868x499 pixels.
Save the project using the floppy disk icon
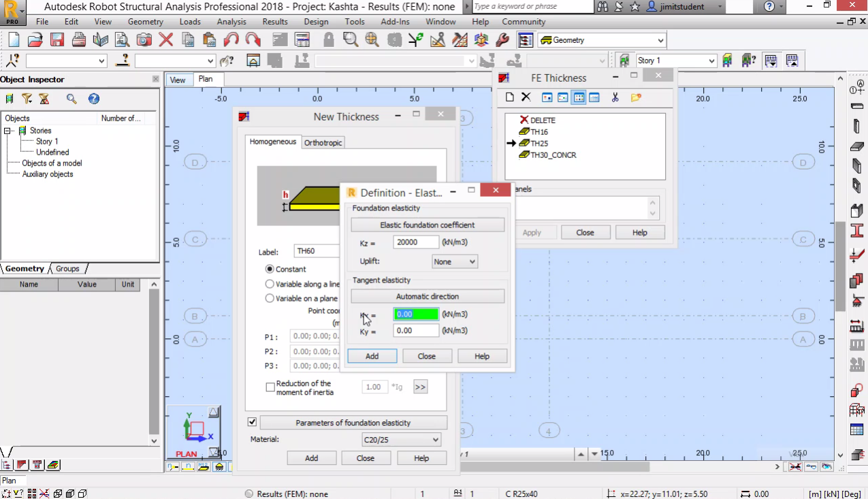pos(57,40)
